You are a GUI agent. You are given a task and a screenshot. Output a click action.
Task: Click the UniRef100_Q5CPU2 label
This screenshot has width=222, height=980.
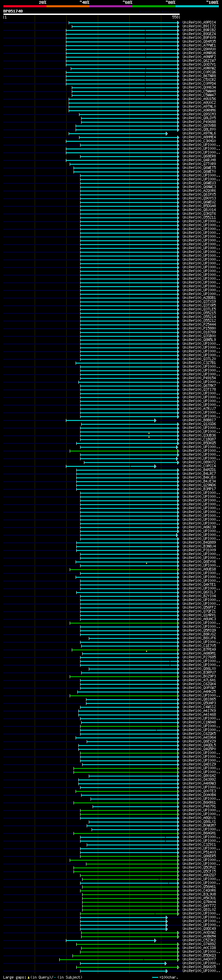[x=199, y=867]
